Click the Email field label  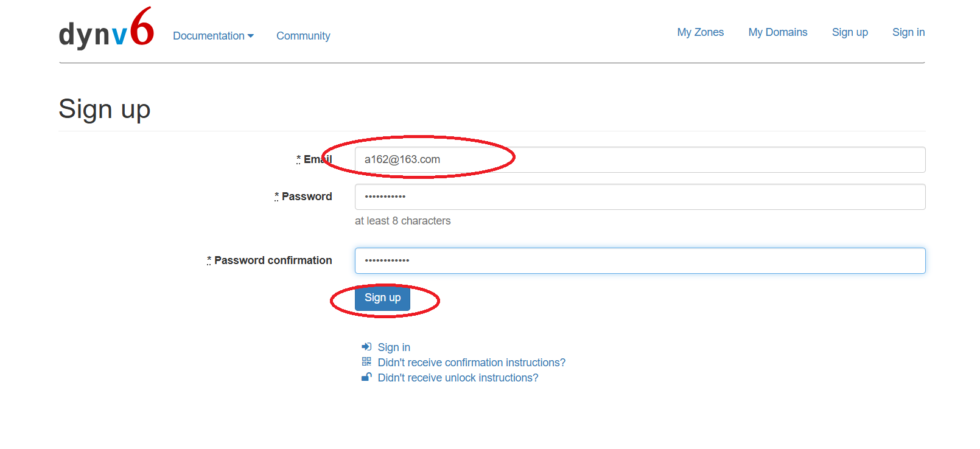pos(317,159)
